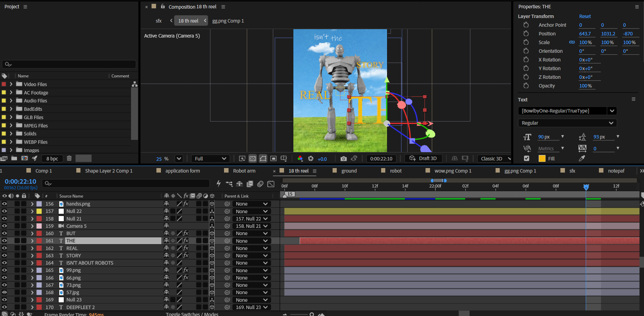Toggle the transparency grid in the viewer
The height and width of the screenshot is (316, 644).
pyautogui.click(x=253, y=159)
